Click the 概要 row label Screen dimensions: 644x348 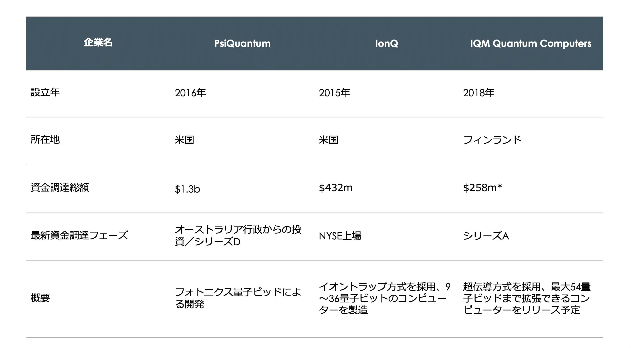[40, 298]
